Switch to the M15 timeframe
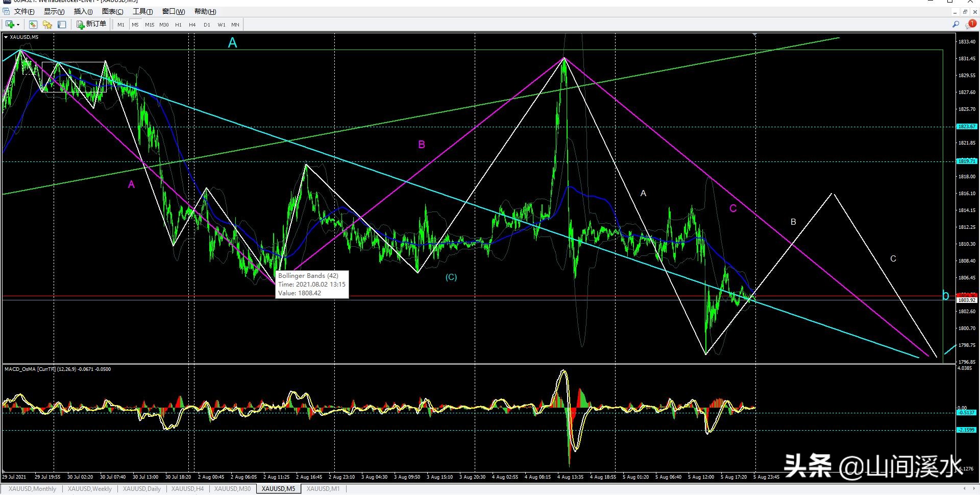Screen dimensions: 980x495 click(150, 25)
